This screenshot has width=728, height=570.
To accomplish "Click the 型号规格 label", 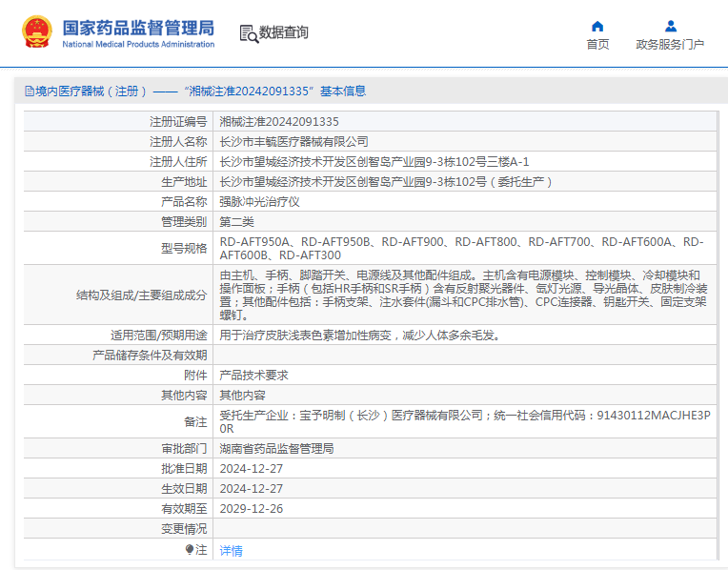I will 184,249.
